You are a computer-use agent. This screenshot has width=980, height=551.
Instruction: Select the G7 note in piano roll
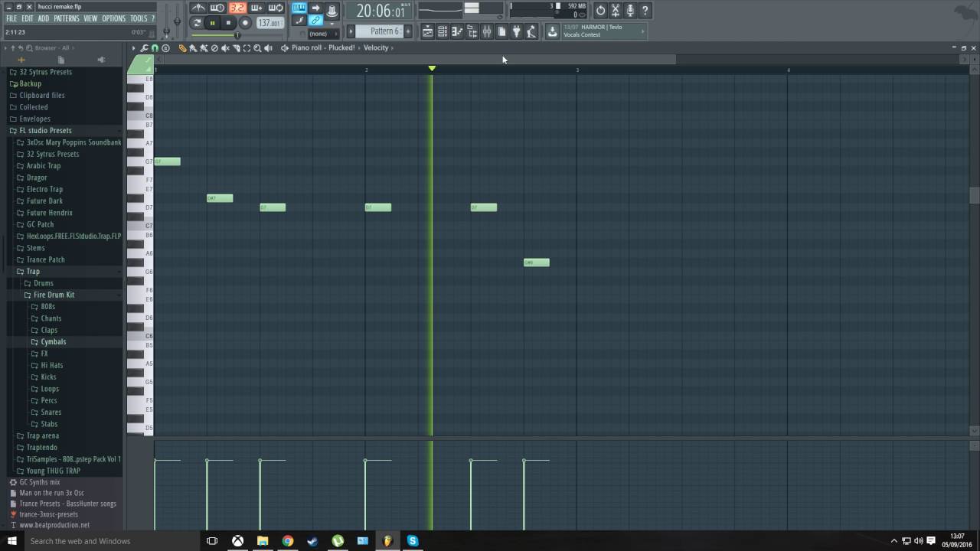pyautogui.click(x=168, y=161)
